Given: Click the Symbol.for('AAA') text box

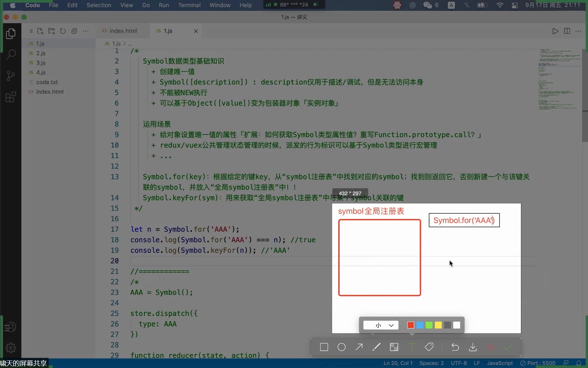Looking at the screenshot, I should pos(464,220).
